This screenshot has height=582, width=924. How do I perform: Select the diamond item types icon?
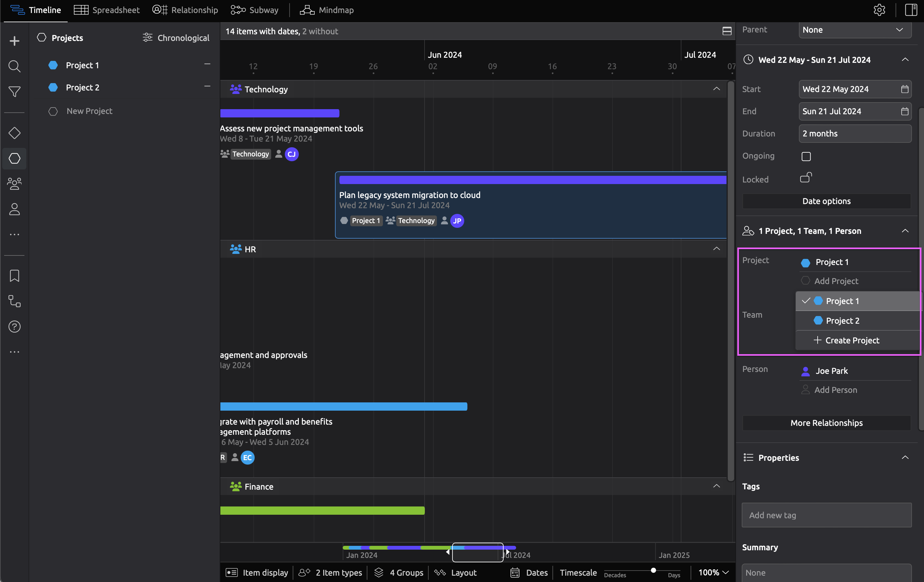coord(14,133)
